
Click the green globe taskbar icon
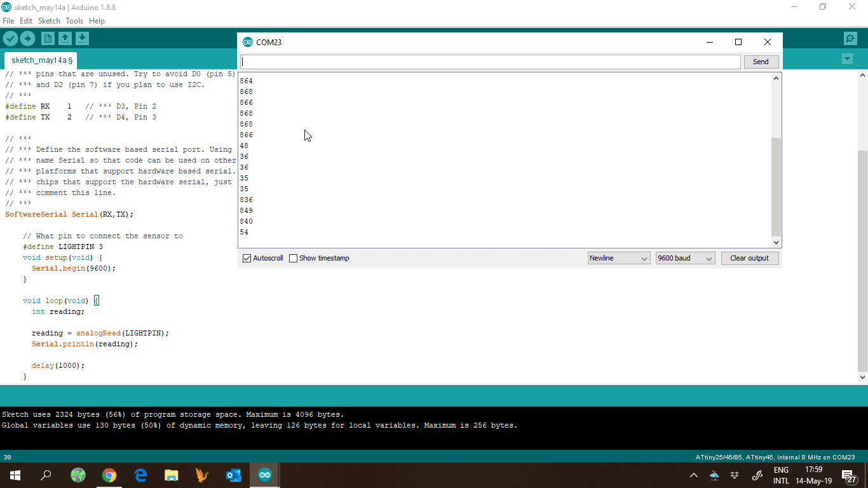point(78,475)
